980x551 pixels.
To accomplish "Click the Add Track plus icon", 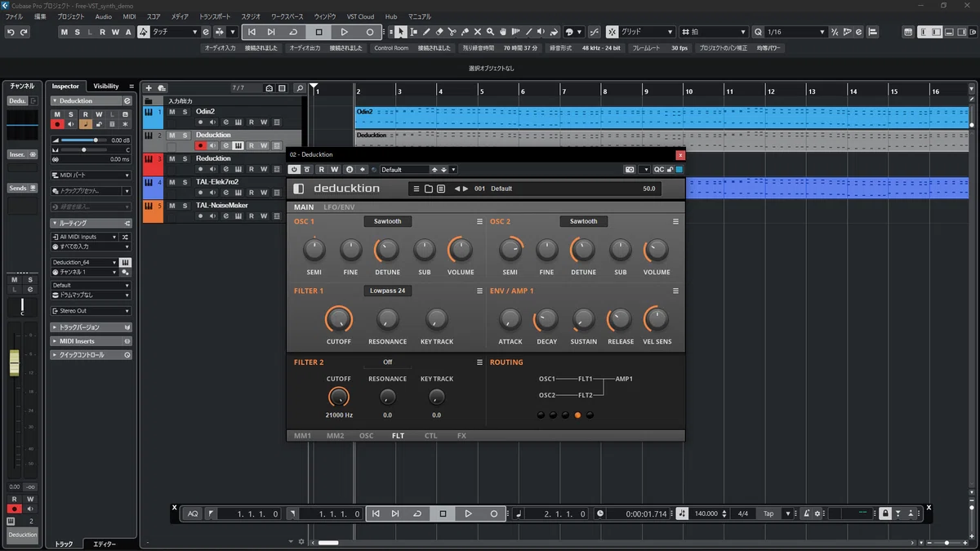I will (149, 88).
